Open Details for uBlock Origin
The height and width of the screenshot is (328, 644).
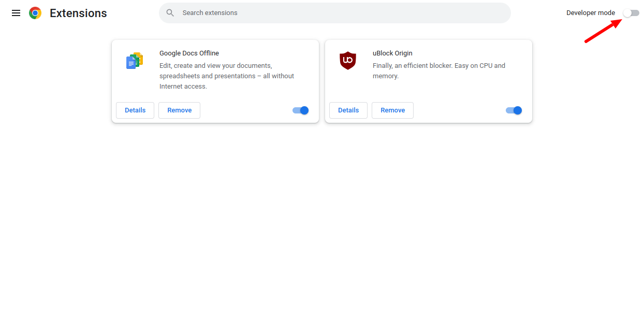coord(348,110)
